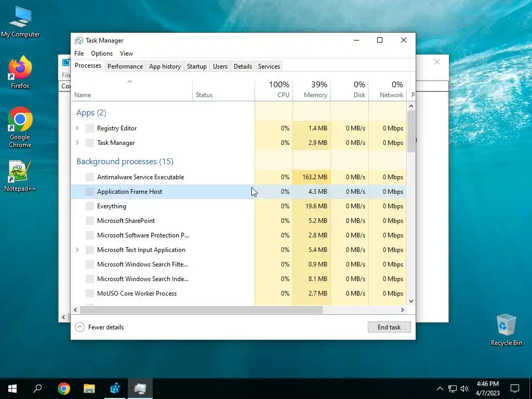The width and height of the screenshot is (532, 399).
Task: Open the Options menu
Action: (102, 54)
